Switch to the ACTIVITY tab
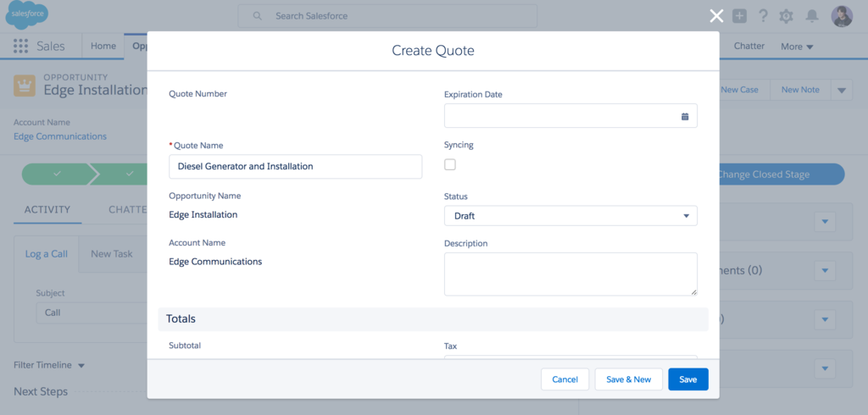Viewport: 868px width, 415px height. tap(47, 210)
